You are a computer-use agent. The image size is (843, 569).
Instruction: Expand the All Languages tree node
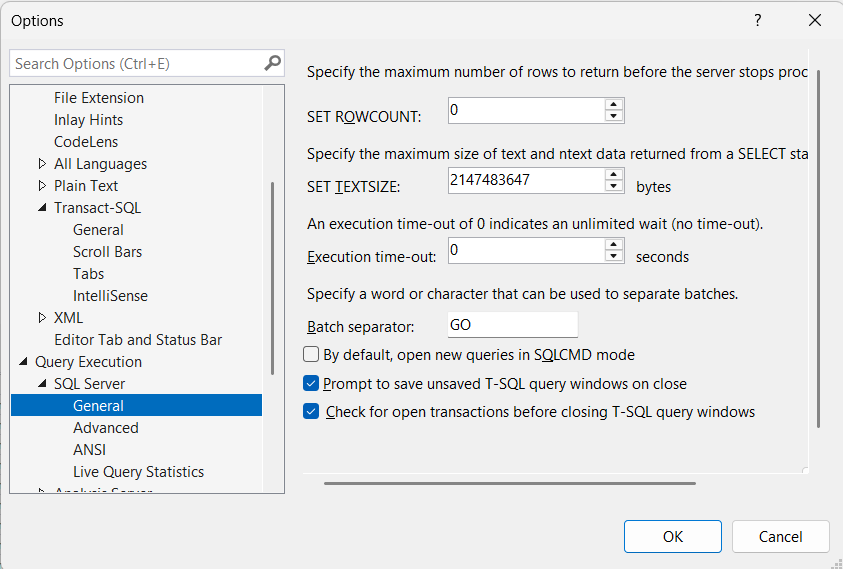click(42, 163)
